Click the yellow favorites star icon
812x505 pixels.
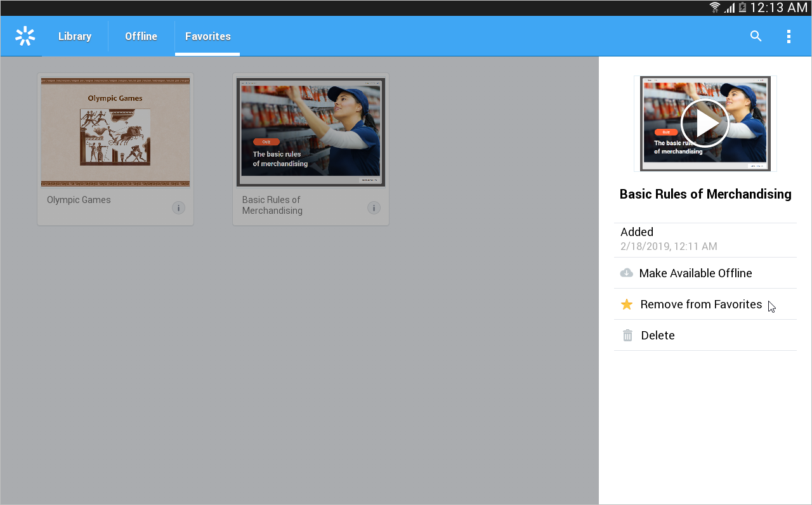(627, 305)
